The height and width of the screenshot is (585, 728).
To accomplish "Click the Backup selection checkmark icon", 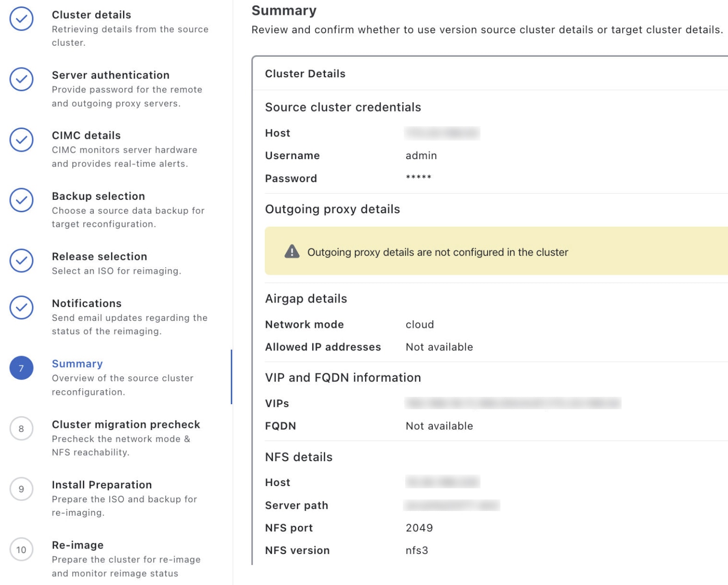I will coord(21,200).
